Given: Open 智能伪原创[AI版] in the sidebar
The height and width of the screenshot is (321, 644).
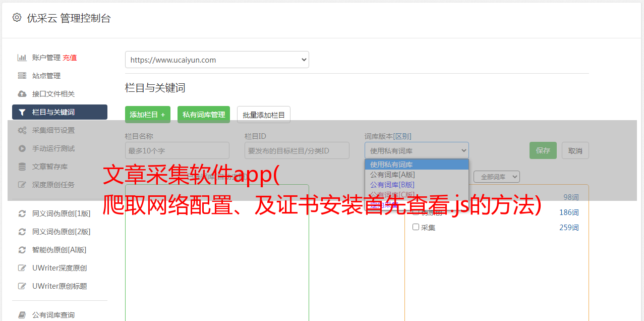Looking at the screenshot, I should click(59, 250).
